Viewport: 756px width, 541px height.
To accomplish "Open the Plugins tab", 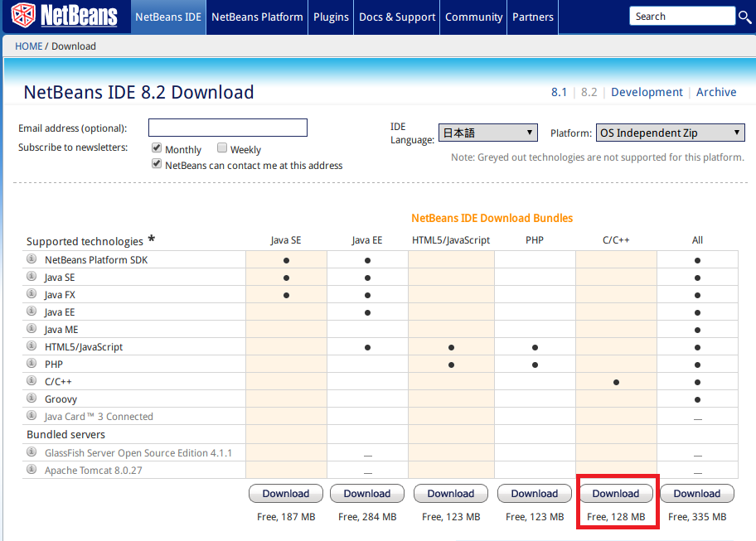I will pyautogui.click(x=331, y=17).
